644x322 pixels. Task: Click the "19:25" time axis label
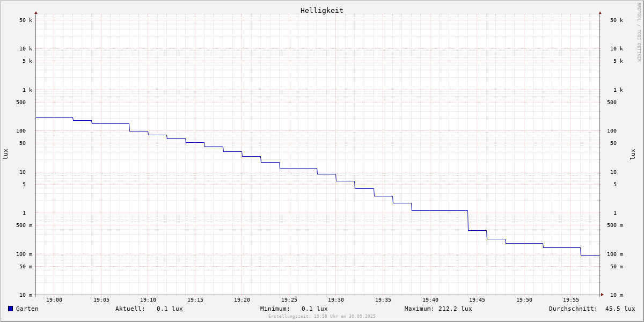coord(289,300)
